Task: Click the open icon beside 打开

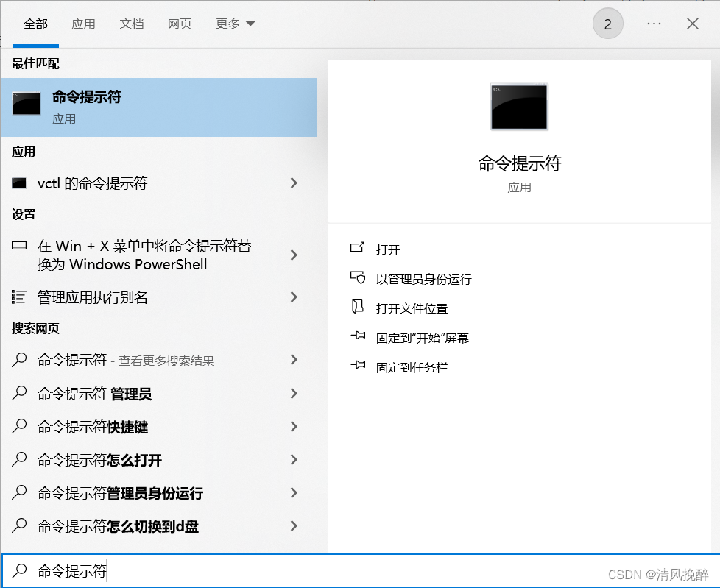Action: click(357, 248)
